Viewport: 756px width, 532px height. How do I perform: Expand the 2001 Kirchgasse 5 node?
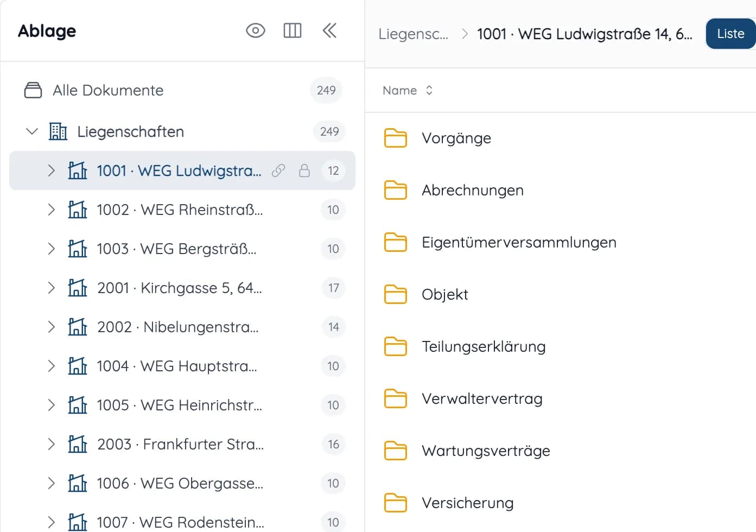point(51,288)
